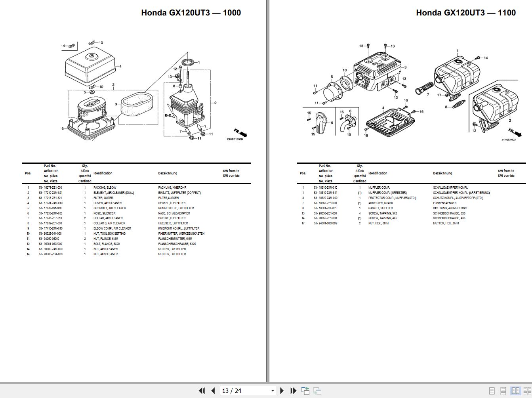Go to the next page

pyautogui.click(x=282, y=390)
